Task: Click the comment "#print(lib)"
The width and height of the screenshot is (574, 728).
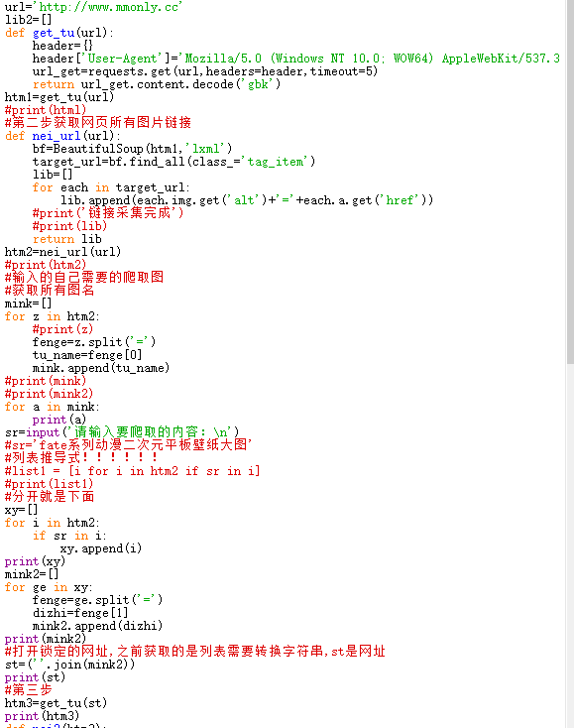Action: click(x=69, y=226)
